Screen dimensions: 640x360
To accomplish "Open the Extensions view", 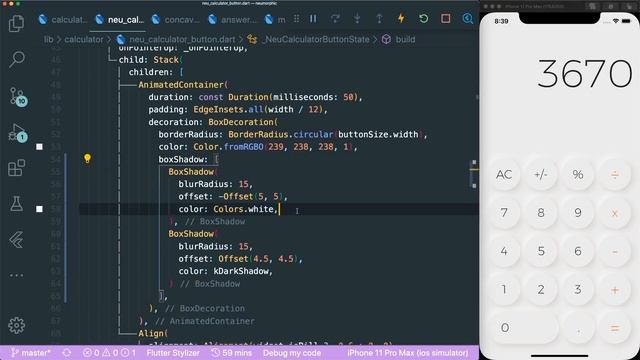I will [x=16, y=168].
